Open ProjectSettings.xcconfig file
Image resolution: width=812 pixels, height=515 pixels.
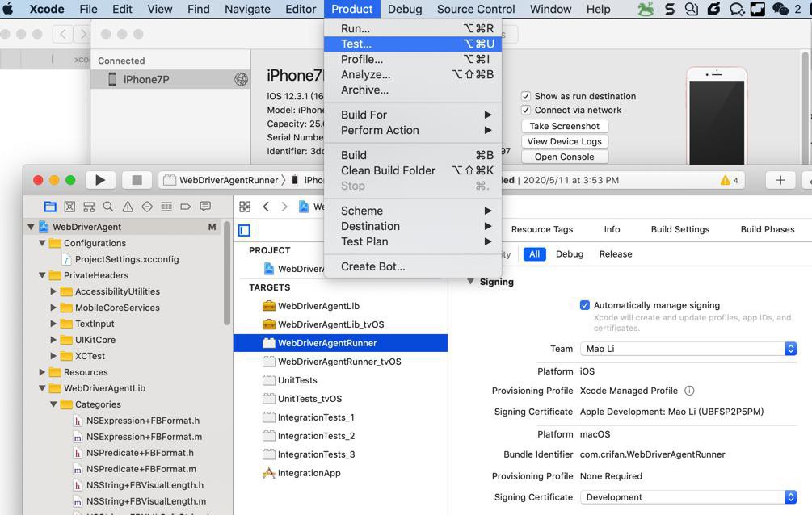pyautogui.click(x=127, y=259)
